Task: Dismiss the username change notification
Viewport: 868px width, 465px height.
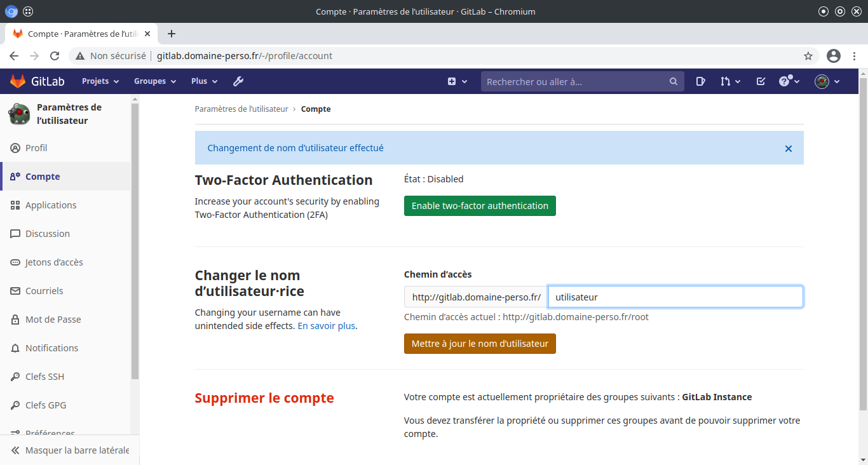Action: pyautogui.click(x=788, y=149)
